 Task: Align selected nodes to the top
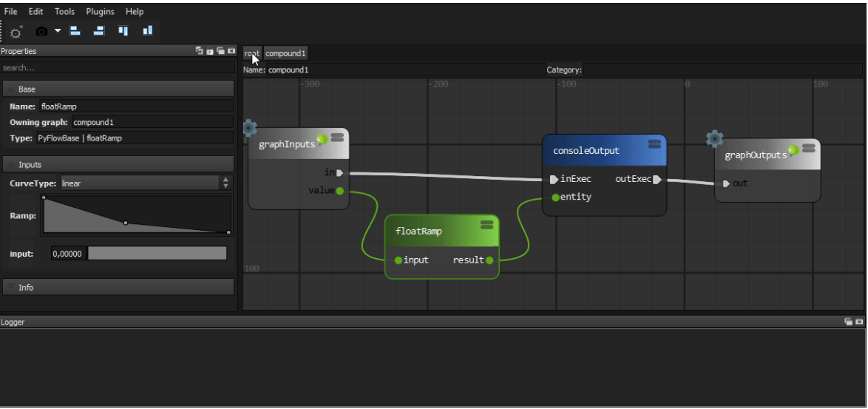click(123, 31)
